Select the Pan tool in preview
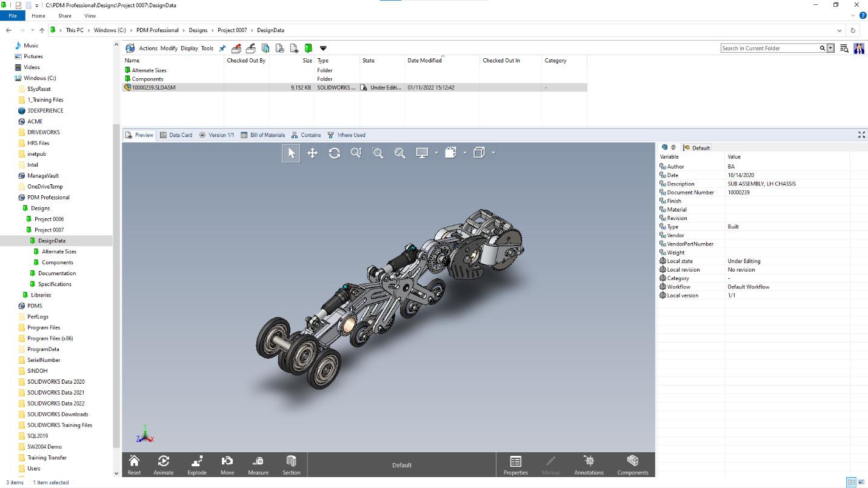Screen dimensions: 868x488 point(313,153)
